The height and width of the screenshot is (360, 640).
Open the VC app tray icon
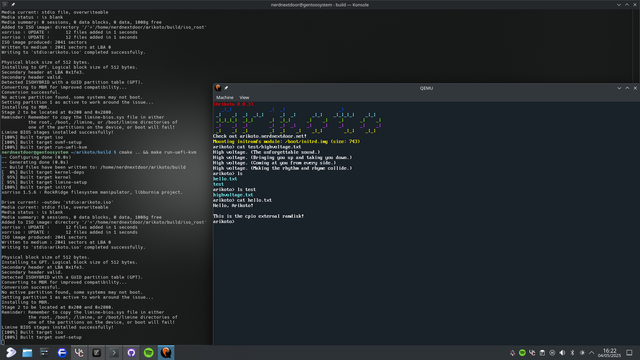point(532,353)
